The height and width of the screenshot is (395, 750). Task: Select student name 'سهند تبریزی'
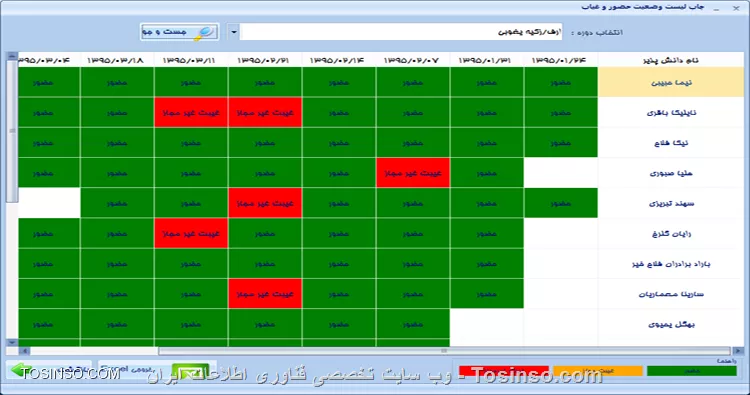(671, 203)
